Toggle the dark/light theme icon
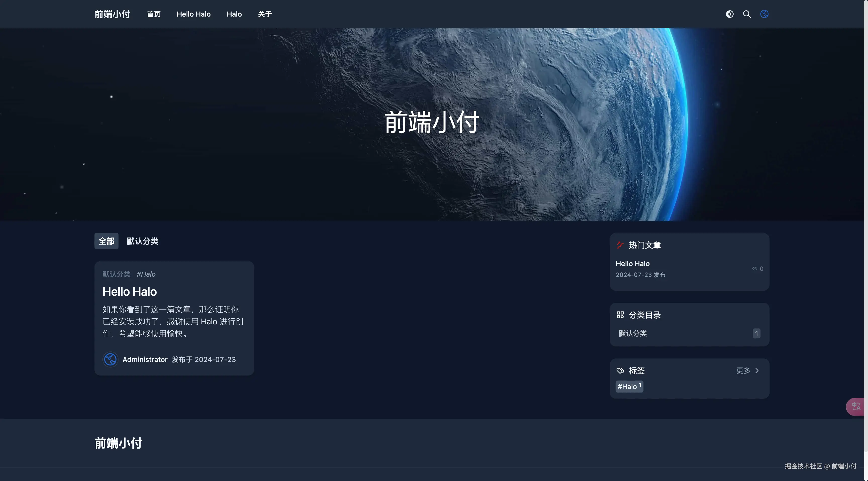Viewport: 868px width, 481px height. coord(730,14)
